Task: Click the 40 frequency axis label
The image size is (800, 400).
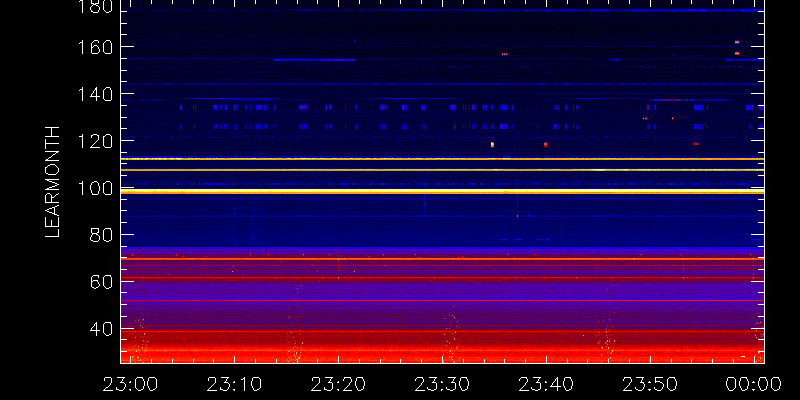Action: 101,329
